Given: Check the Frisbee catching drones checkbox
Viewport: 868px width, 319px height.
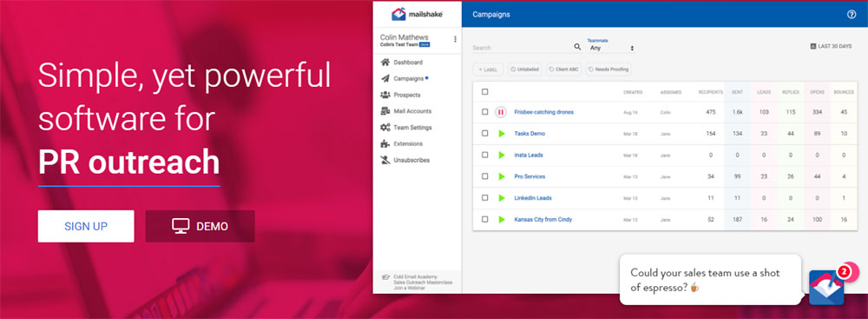Looking at the screenshot, I should pyautogui.click(x=485, y=112).
